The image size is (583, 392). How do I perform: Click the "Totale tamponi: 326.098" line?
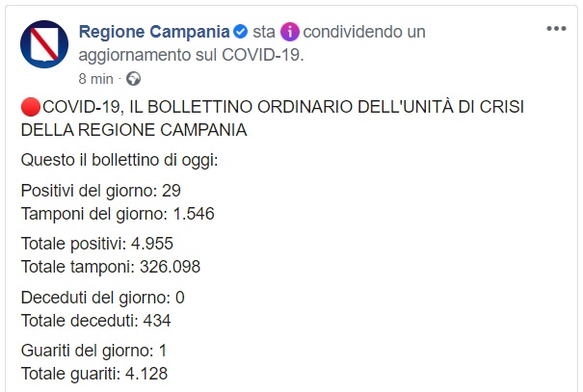click(110, 266)
